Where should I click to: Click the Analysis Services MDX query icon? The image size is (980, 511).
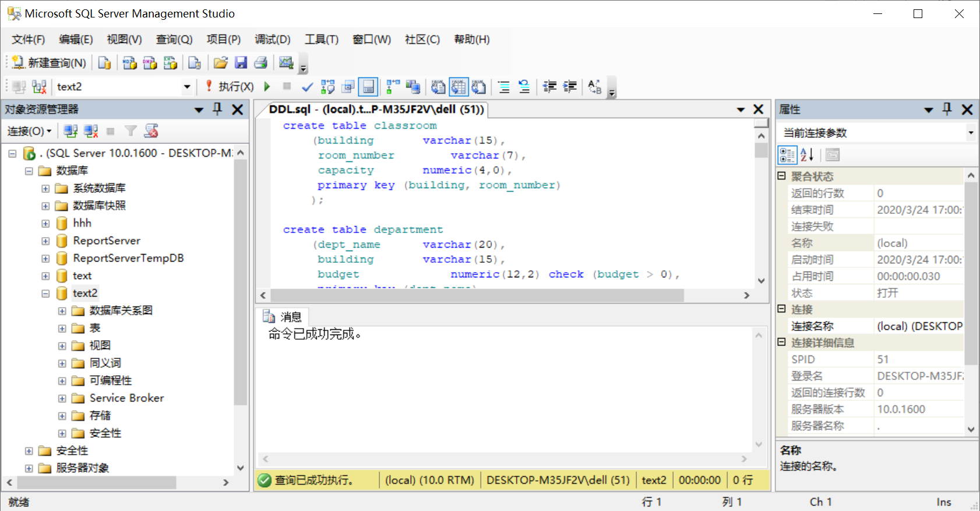[129, 63]
